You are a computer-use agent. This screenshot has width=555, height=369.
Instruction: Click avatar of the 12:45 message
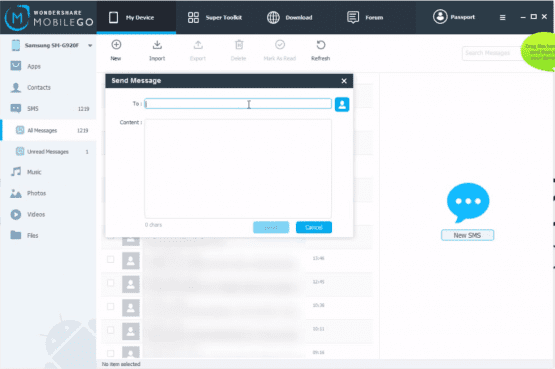131,284
